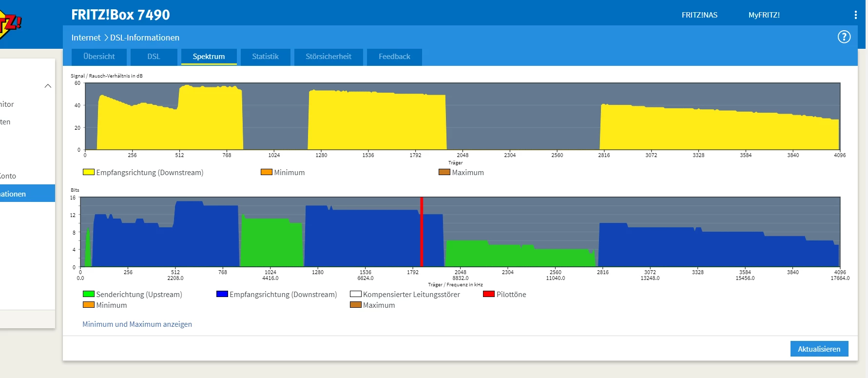Click the 'Senderichtung (Upstream)' legend text
Image resolution: width=868 pixels, height=378 pixels.
(139, 295)
